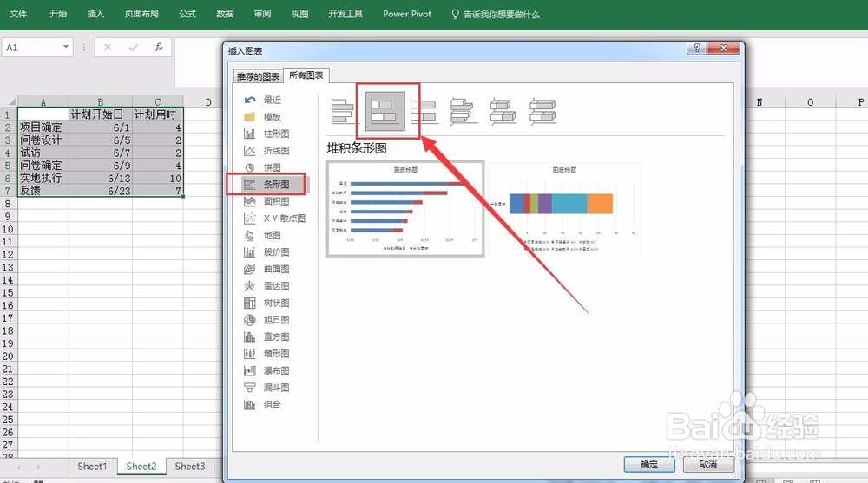Select header cell 计划用时
The width and height of the screenshot is (868, 483).
pyautogui.click(x=157, y=114)
